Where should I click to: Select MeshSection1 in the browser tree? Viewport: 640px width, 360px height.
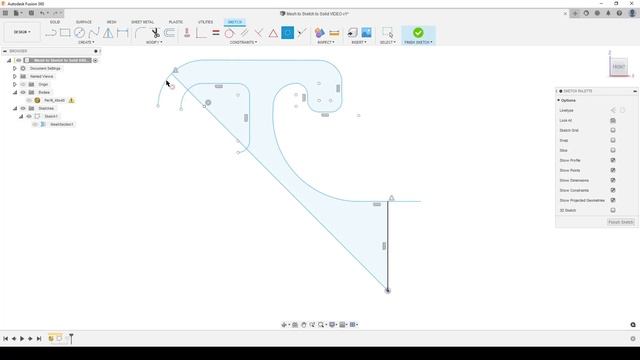coord(62,124)
